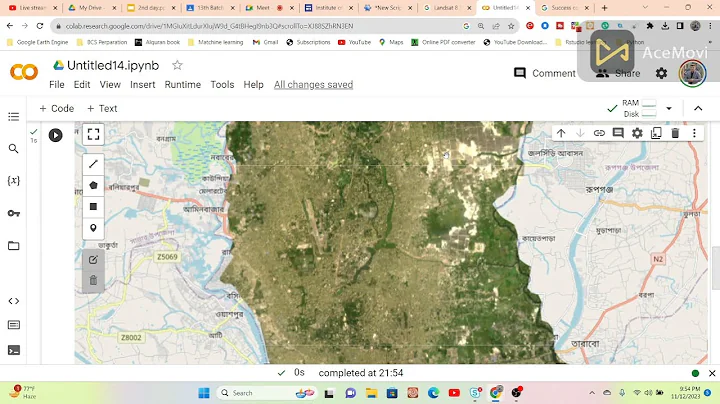Open the command palette icon
This screenshot has height=404, width=720.
pos(14,325)
